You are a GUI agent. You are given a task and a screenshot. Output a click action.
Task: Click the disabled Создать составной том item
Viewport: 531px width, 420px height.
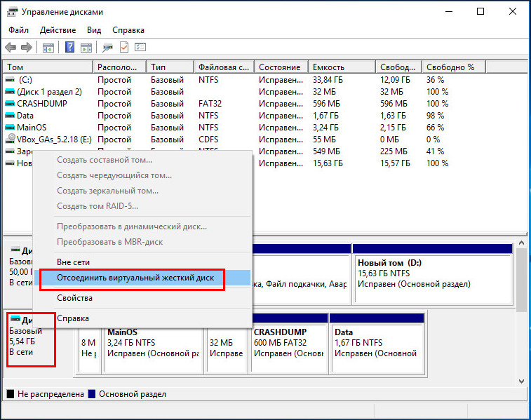(x=142, y=160)
